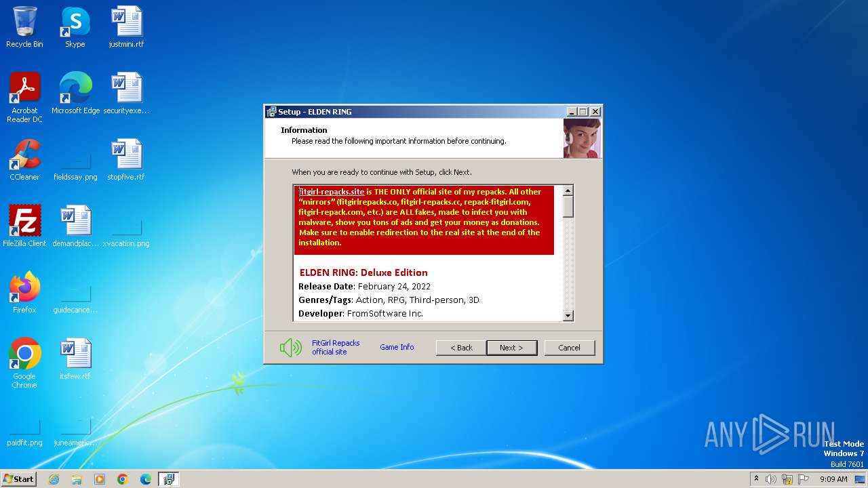Click the Genres/Tags line
The image size is (868, 488).
click(389, 300)
